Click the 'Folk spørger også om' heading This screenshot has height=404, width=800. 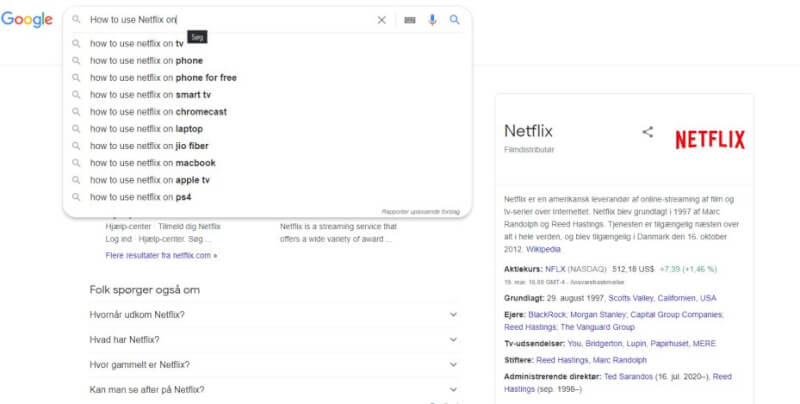[x=144, y=290]
